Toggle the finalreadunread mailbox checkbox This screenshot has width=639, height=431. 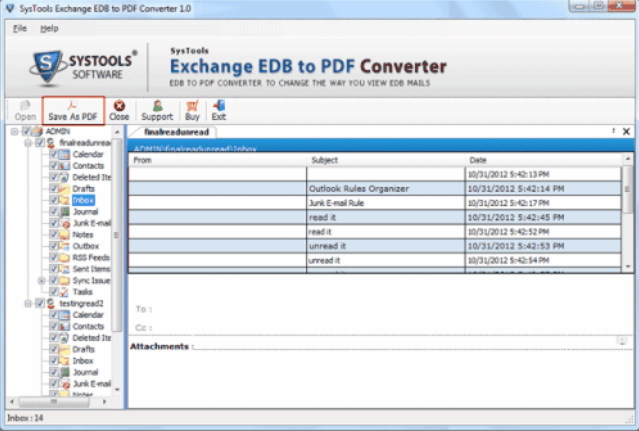pos(40,143)
